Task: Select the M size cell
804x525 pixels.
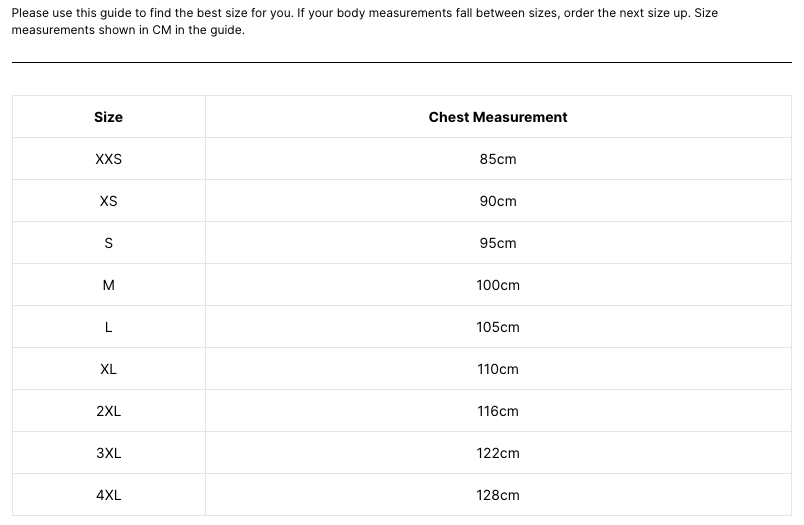Action: pyautogui.click(x=108, y=285)
